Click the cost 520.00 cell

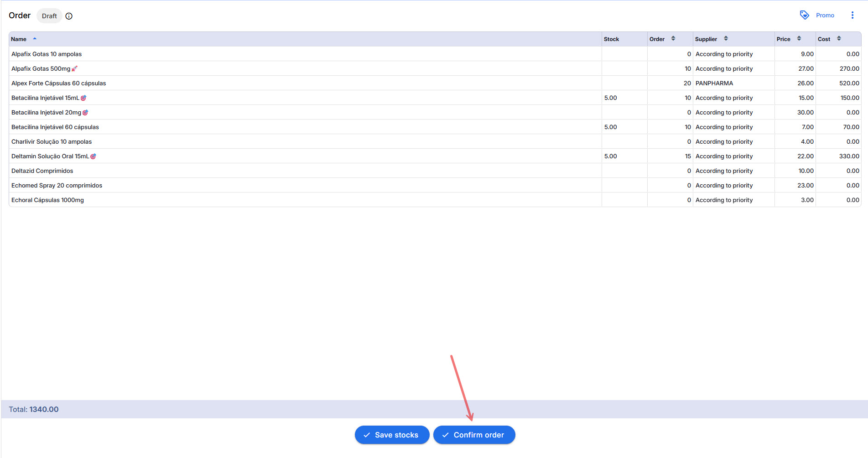point(838,83)
